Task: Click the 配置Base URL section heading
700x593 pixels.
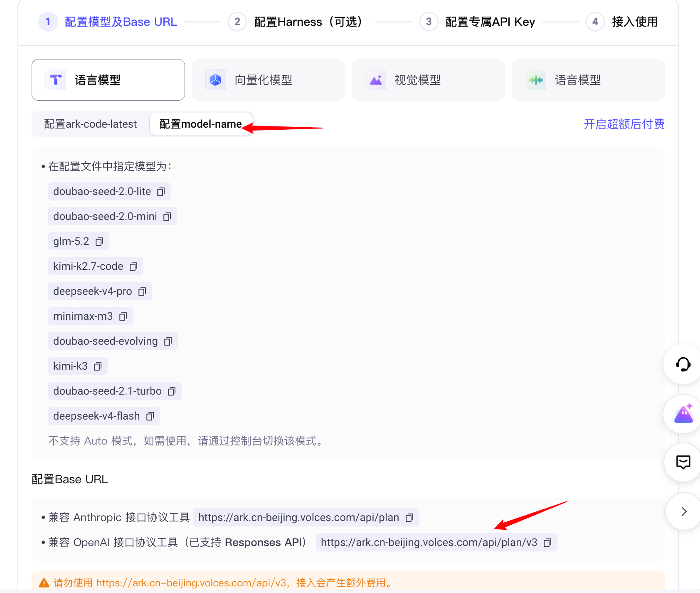Action: (x=70, y=479)
